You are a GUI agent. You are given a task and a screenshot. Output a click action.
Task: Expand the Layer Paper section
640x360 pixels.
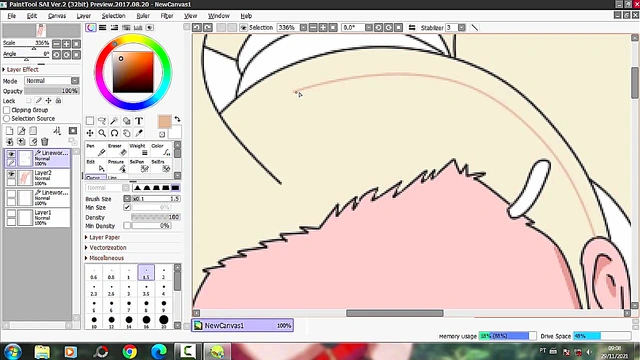tap(103, 237)
